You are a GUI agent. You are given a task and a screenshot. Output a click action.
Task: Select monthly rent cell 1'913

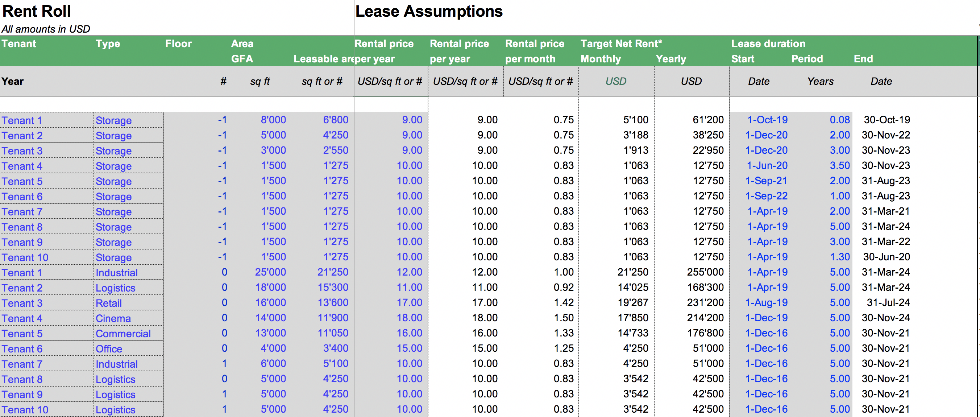point(636,150)
